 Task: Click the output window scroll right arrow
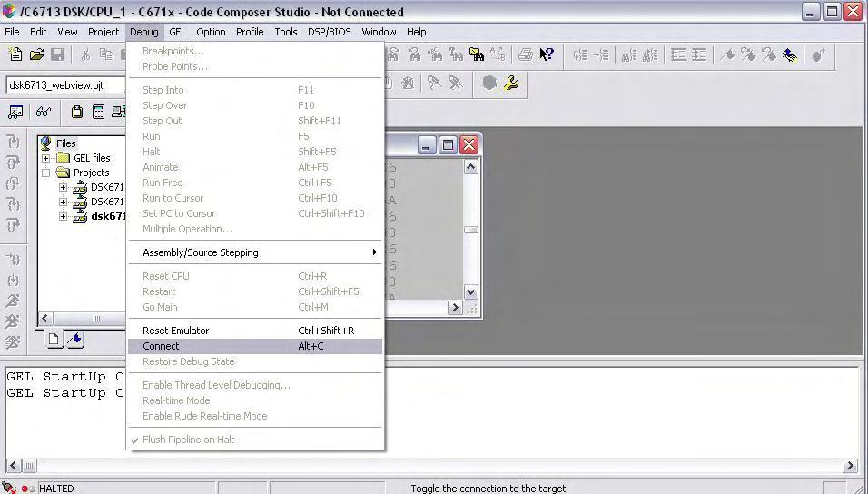(x=850, y=466)
